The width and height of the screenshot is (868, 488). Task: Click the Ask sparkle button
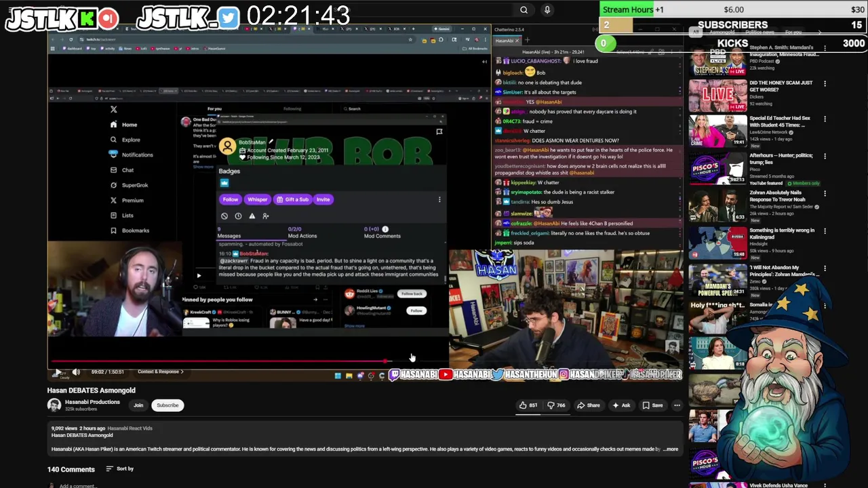coord(622,405)
